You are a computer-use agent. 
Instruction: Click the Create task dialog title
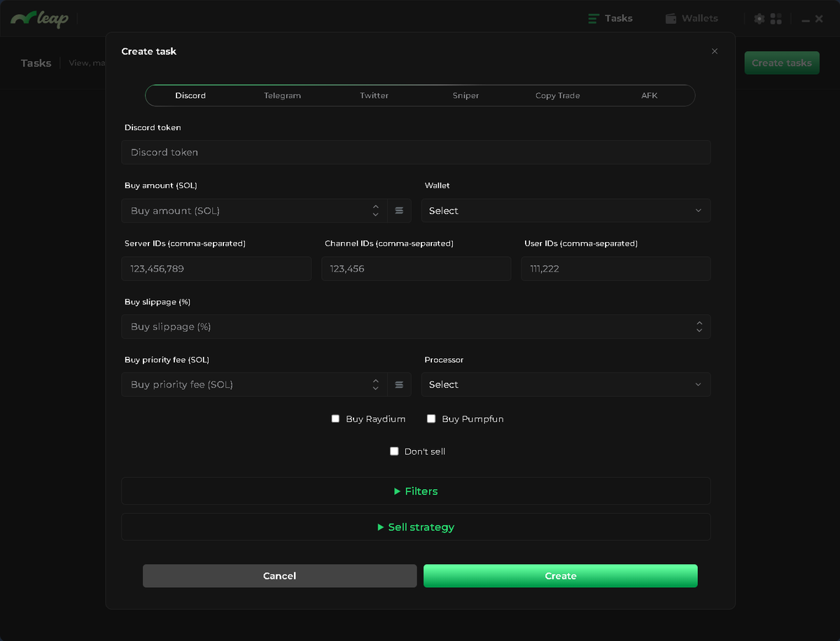tap(149, 51)
